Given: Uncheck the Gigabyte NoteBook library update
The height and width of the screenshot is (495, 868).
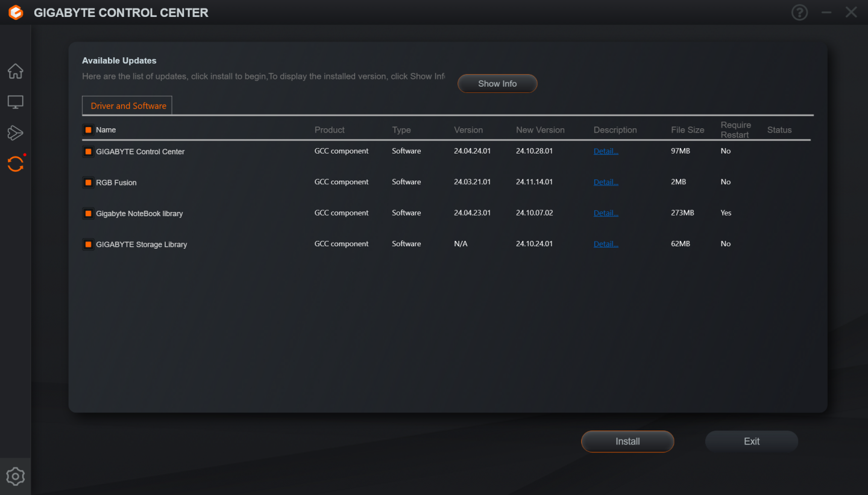Looking at the screenshot, I should [x=88, y=213].
